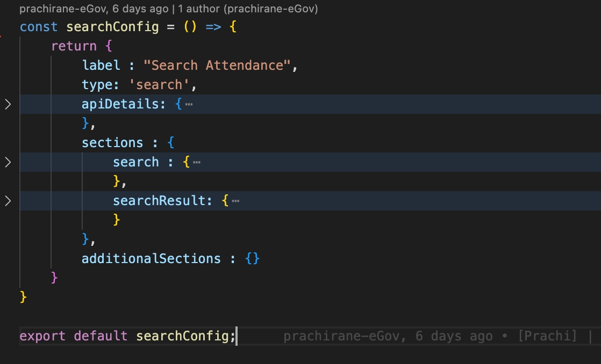Click the arrow function => operator
The image size is (601, 364).
point(213,27)
